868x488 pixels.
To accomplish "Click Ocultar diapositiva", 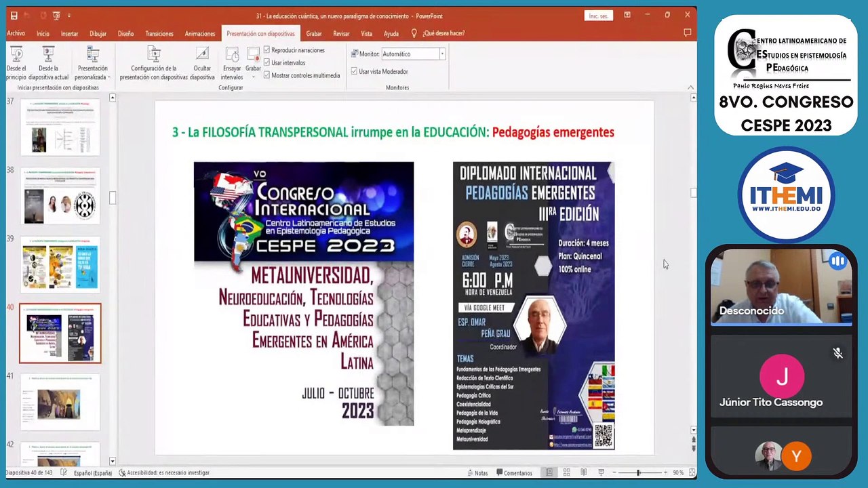I will tap(202, 64).
